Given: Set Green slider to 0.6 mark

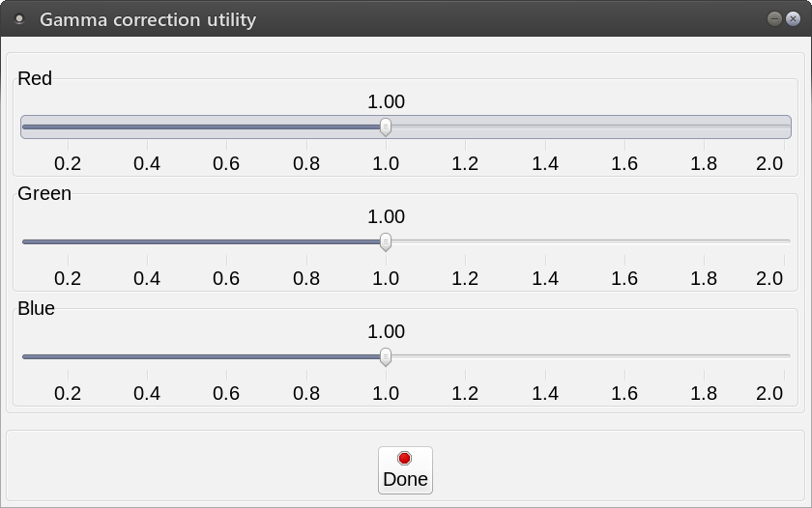Looking at the screenshot, I should pyautogui.click(x=226, y=241).
